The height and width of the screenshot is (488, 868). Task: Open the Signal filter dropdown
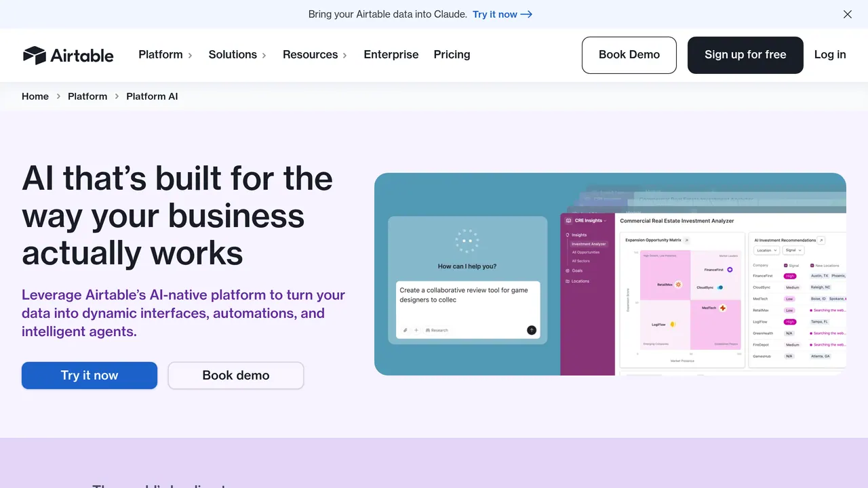click(792, 250)
